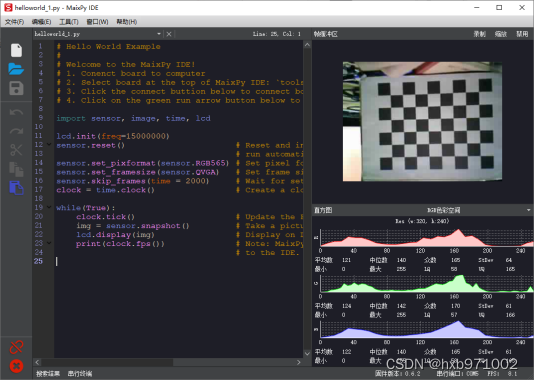Click the Res (w:320, h:240) resolution text

[x=422, y=221]
